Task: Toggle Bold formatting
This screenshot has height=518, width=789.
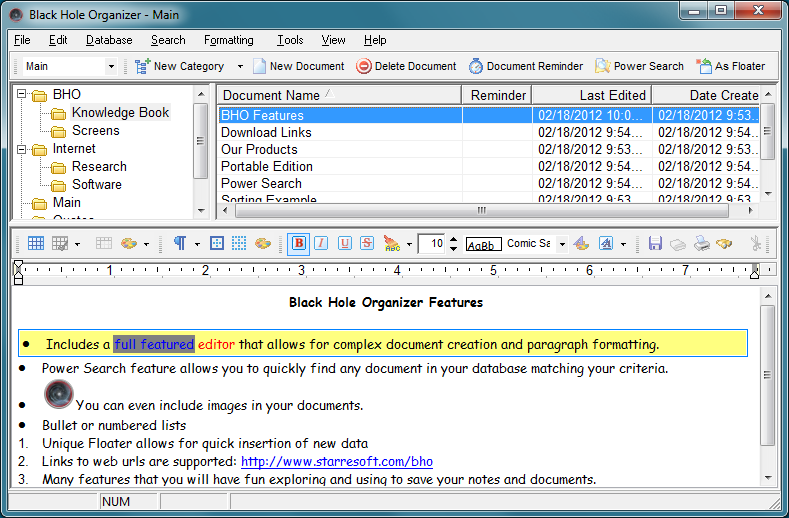Action: coord(298,244)
